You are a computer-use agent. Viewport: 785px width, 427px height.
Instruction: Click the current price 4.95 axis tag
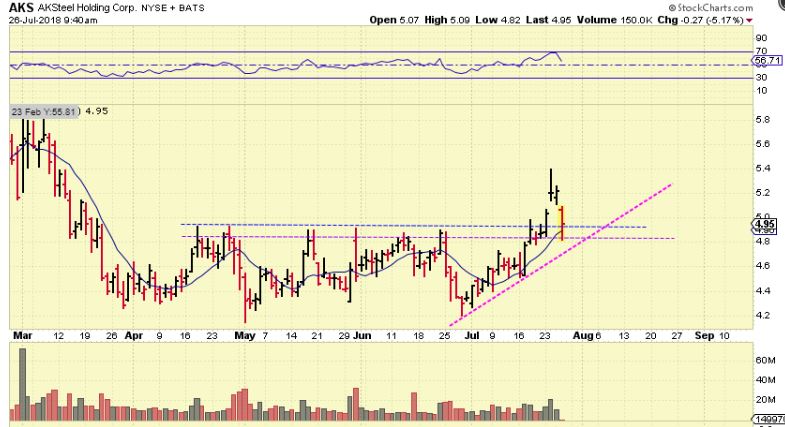(x=766, y=224)
